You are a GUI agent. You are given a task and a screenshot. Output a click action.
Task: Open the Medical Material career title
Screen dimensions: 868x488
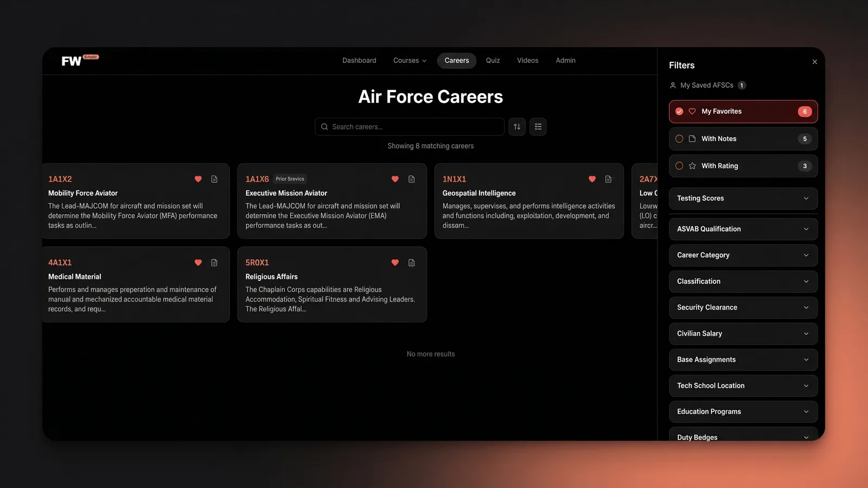click(74, 277)
